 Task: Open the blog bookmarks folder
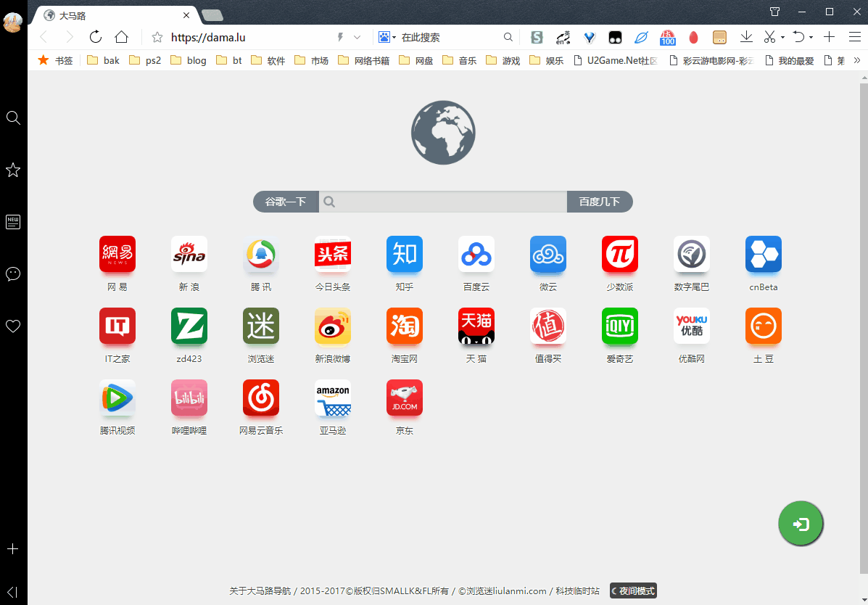pyautogui.click(x=189, y=60)
